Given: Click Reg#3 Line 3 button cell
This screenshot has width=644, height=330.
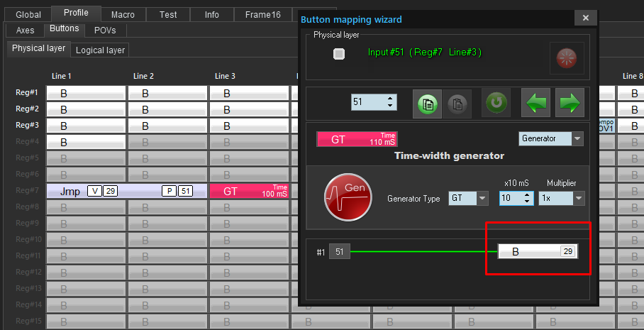Looking at the screenshot, I should point(250,126).
